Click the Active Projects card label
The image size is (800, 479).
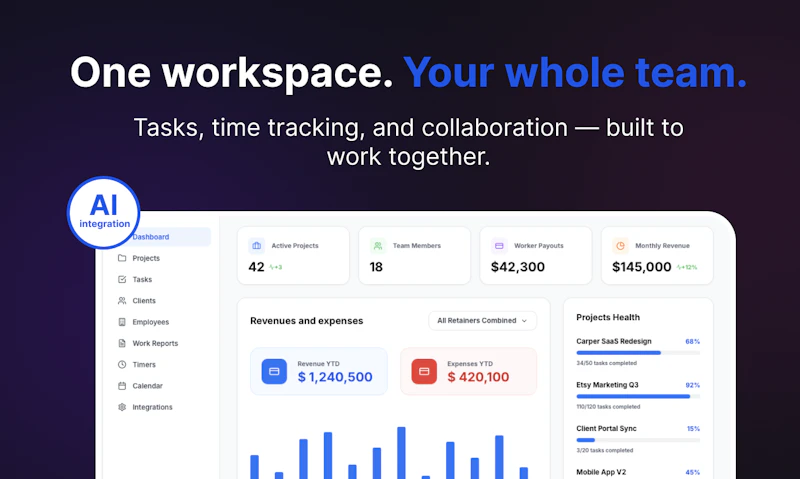click(295, 246)
